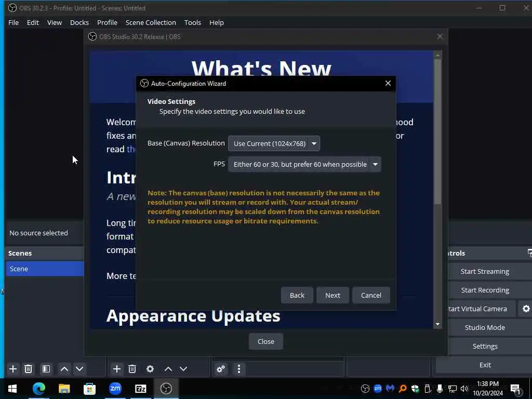Screen dimensions: 532x399
Task: Open advanced audio properties gears icon
Action: tap(220, 369)
